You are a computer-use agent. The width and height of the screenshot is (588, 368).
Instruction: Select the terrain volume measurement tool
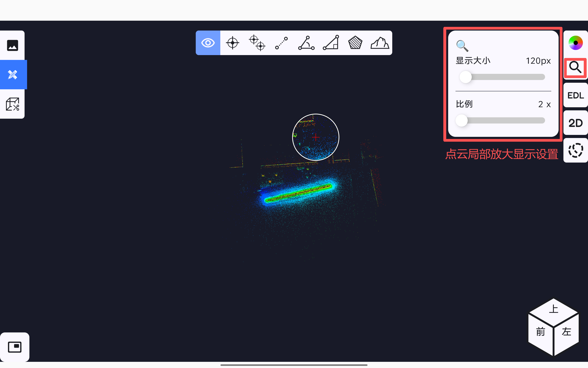pos(380,43)
